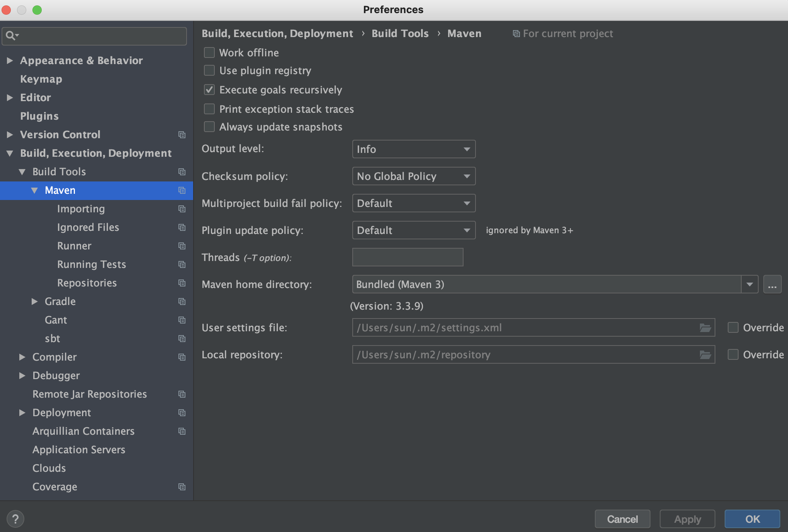Toggle Override for User settings file

click(x=733, y=328)
